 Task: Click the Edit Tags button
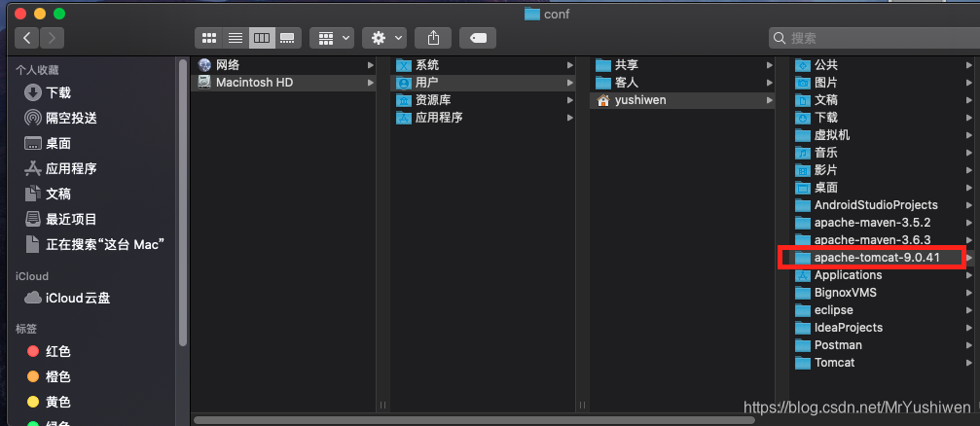(478, 38)
